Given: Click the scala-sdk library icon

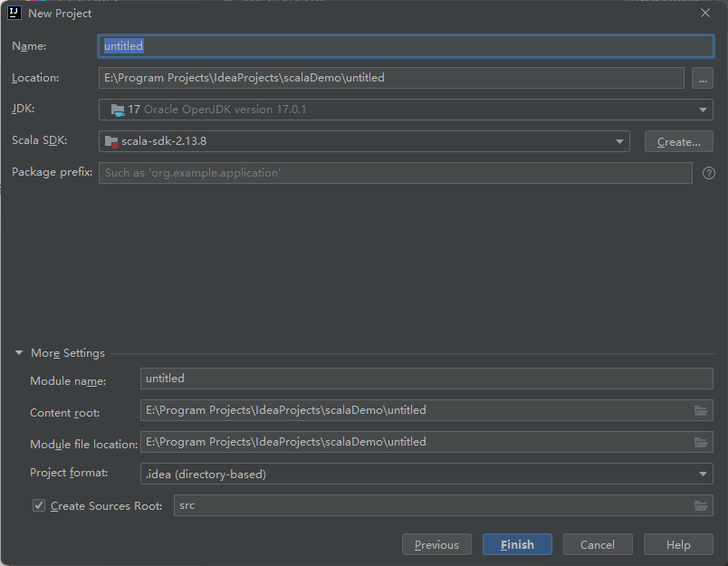Looking at the screenshot, I should (111, 141).
